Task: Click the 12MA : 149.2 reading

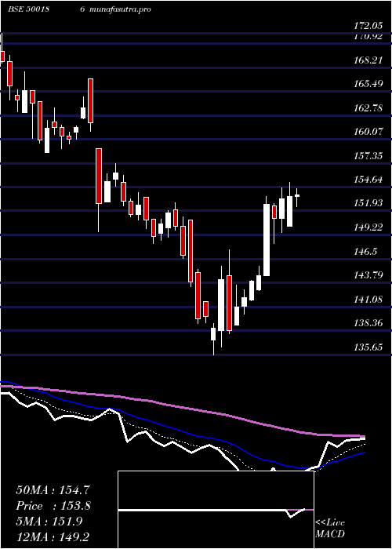Action: (53, 536)
